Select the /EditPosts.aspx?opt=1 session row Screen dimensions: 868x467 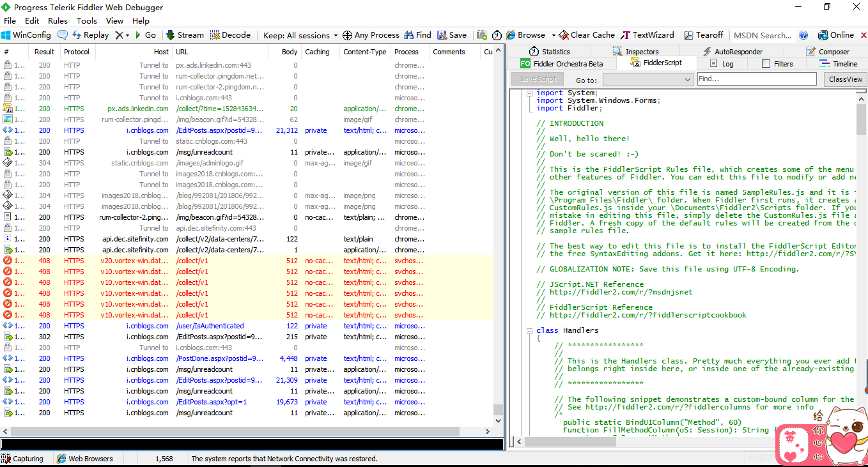point(247,402)
